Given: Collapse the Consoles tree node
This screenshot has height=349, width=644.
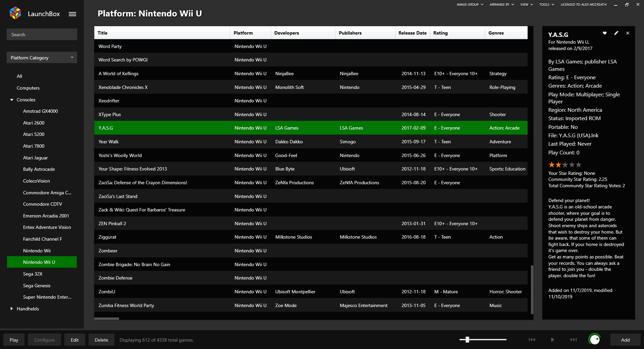Looking at the screenshot, I should coord(12,100).
